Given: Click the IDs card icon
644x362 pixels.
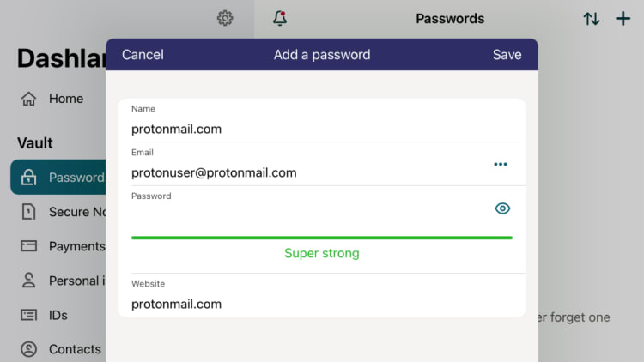Looking at the screenshot, I should click(28, 315).
